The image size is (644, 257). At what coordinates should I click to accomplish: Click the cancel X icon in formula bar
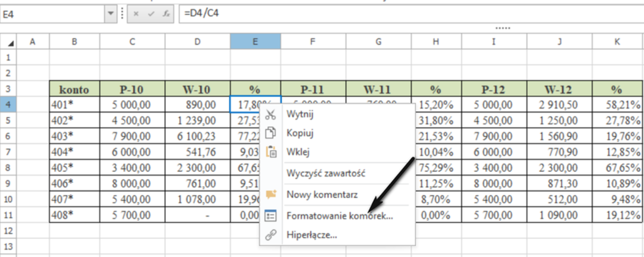point(136,14)
